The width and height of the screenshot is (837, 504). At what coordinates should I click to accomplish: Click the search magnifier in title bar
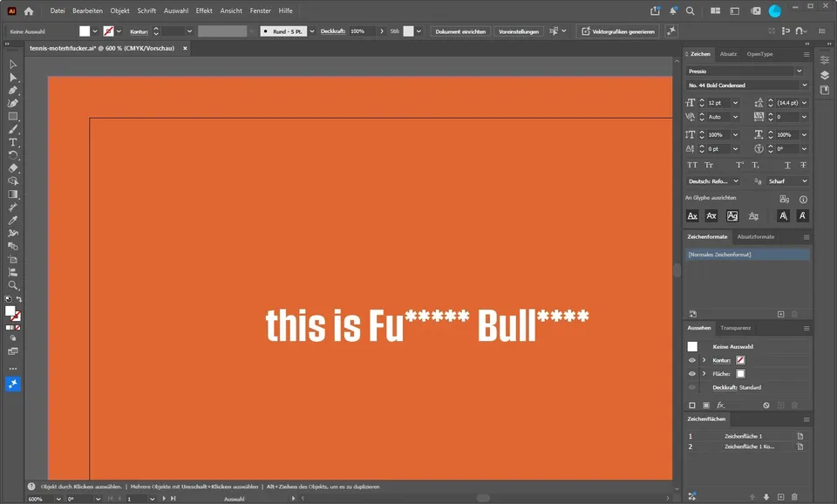[691, 10]
